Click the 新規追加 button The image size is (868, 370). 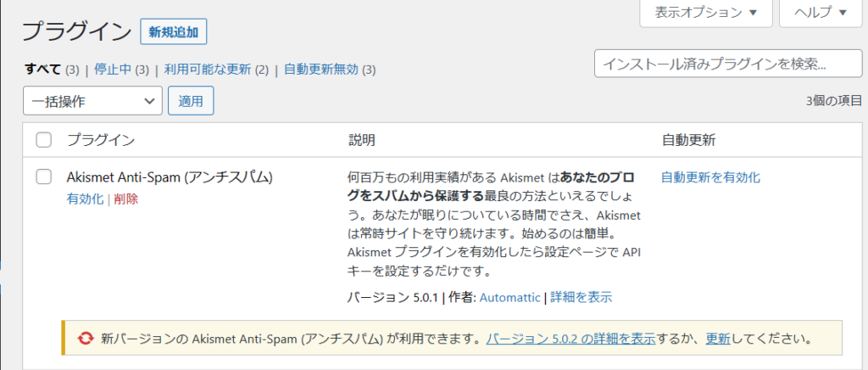click(x=174, y=32)
